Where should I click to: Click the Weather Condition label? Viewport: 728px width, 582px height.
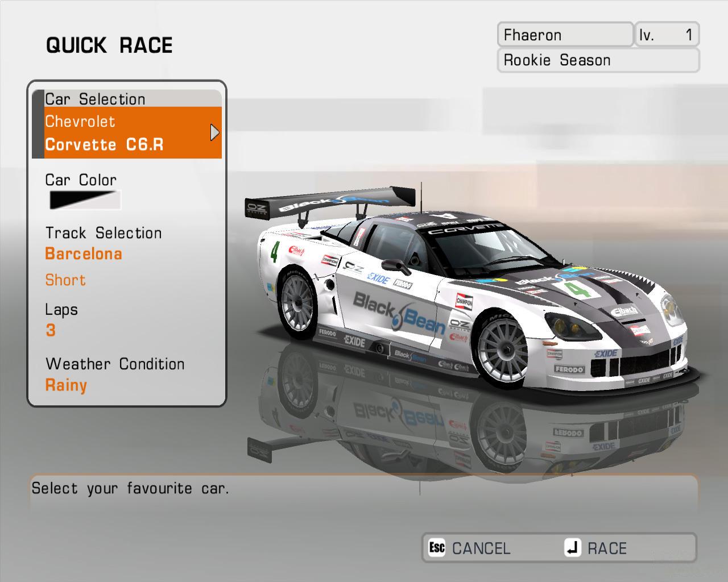(115, 364)
